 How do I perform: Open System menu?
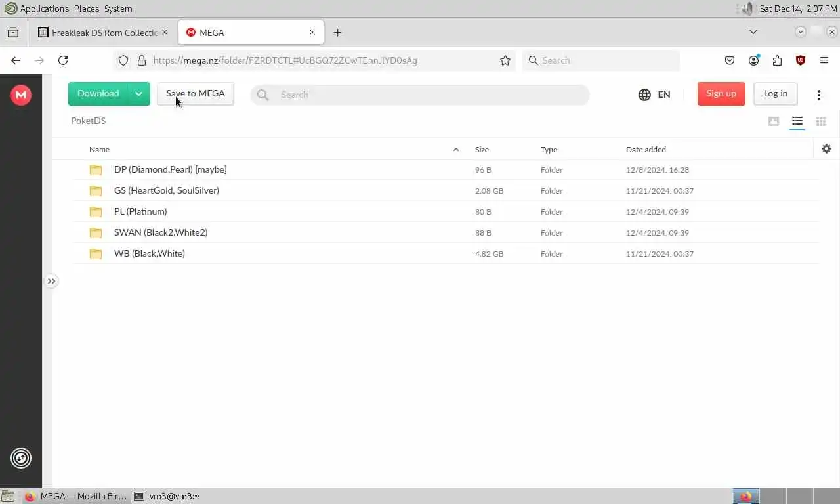point(118,9)
